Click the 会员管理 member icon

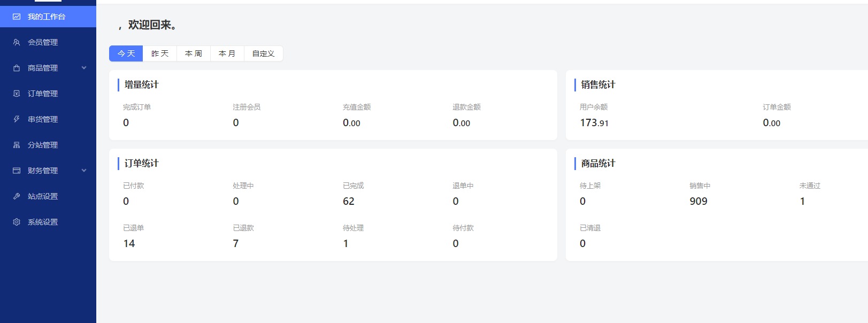17,42
